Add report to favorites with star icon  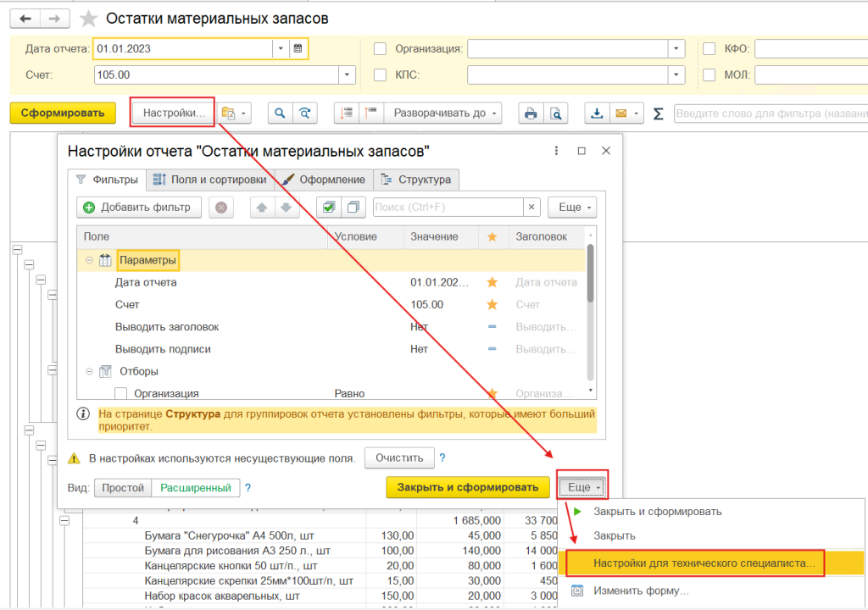(x=88, y=19)
